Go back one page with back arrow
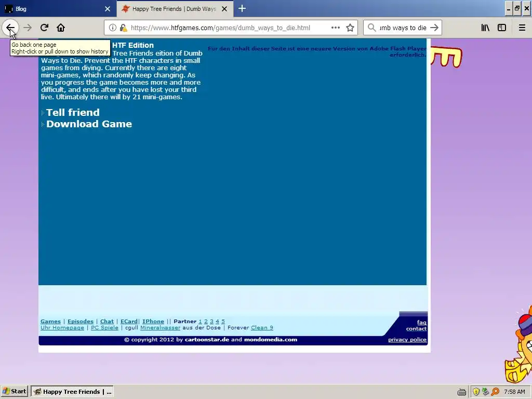This screenshot has width=532, height=399. [x=10, y=28]
